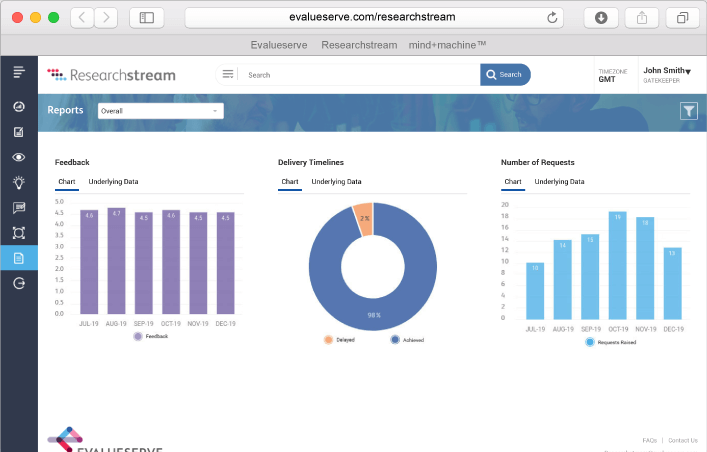Select the highlighted reports document icon
This screenshot has width=707, height=452.
click(19, 258)
